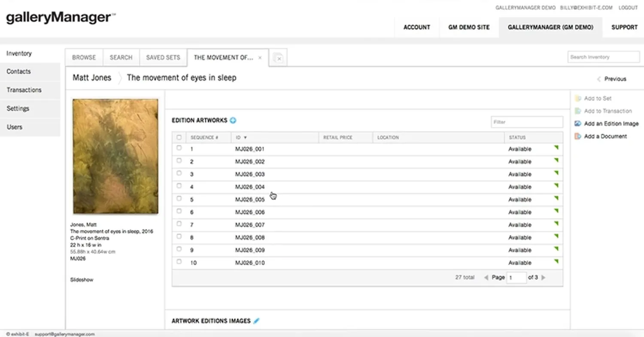Click the Previous arrow chevron
The image size is (644, 337).
pyautogui.click(x=599, y=79)
